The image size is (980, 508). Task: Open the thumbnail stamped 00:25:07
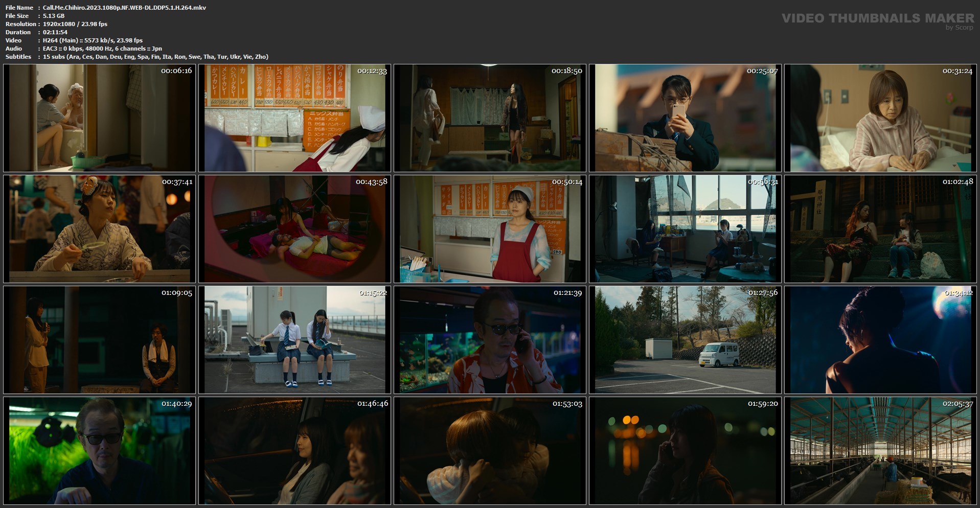(685, 118)
